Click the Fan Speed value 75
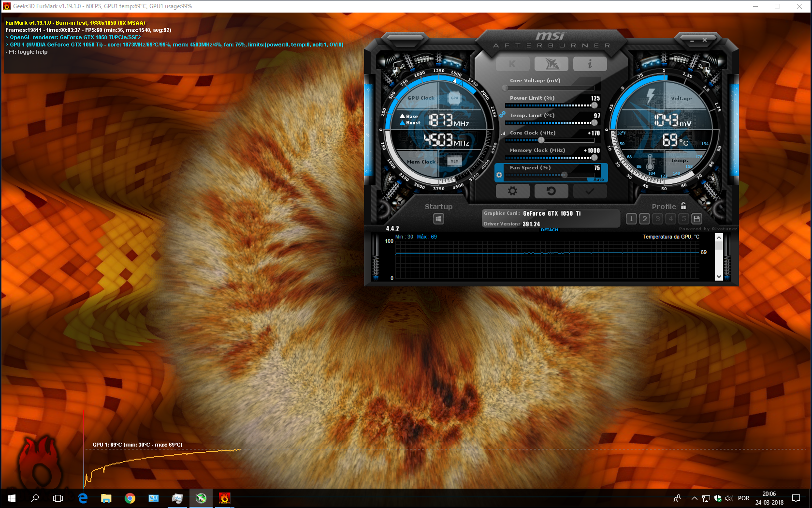The width and height of the screenshot is (812, 508). point(597,168)
